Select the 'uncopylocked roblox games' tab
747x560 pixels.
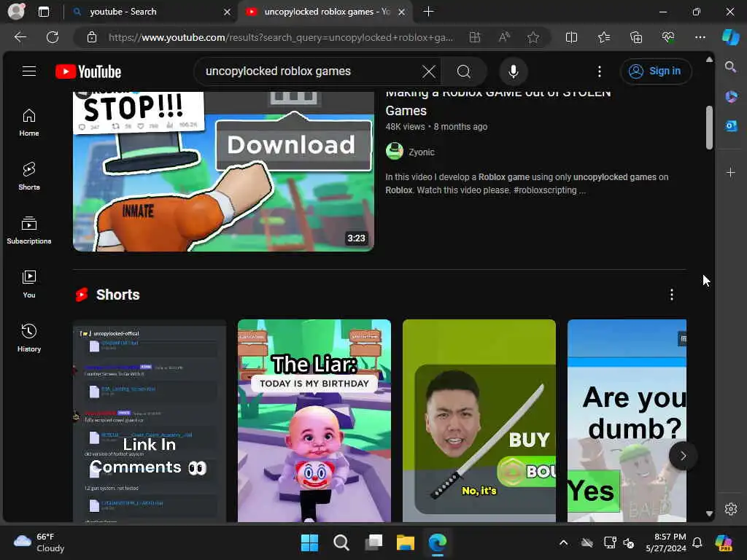(x=325, y=12)
